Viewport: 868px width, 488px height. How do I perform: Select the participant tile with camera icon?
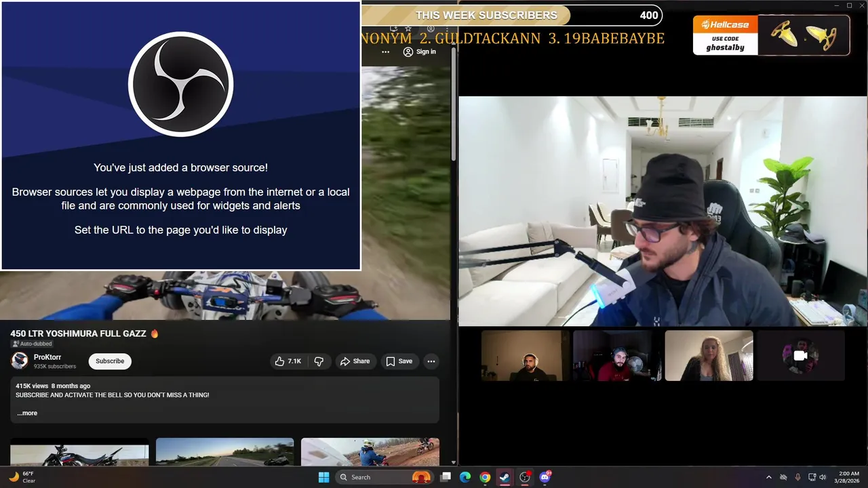[x=800, y=356]
